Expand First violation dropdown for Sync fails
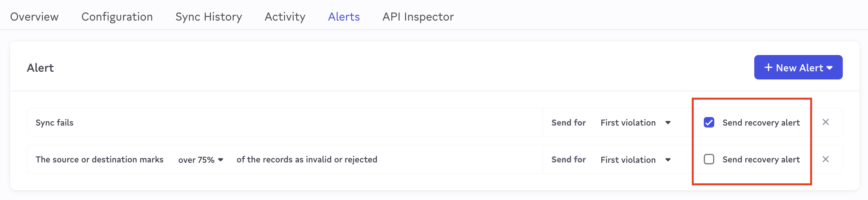The height and width of the screenshot is (200, 868). (x=635, y=122)
